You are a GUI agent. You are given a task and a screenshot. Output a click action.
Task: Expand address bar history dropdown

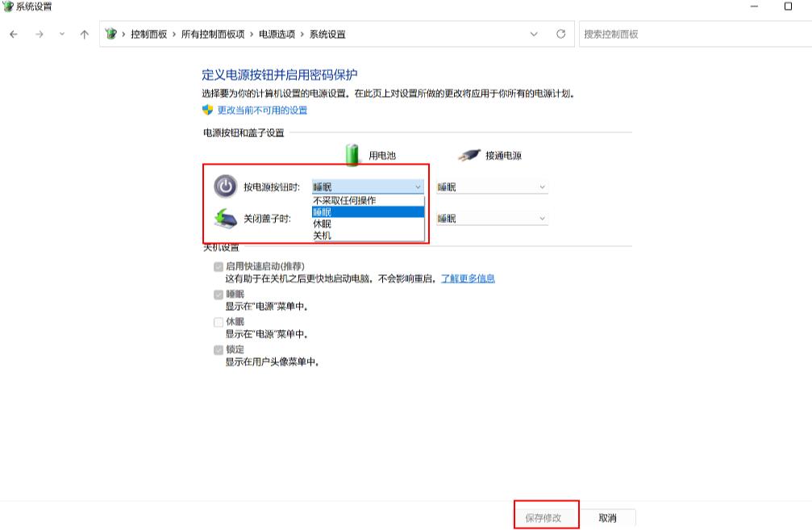534,34
